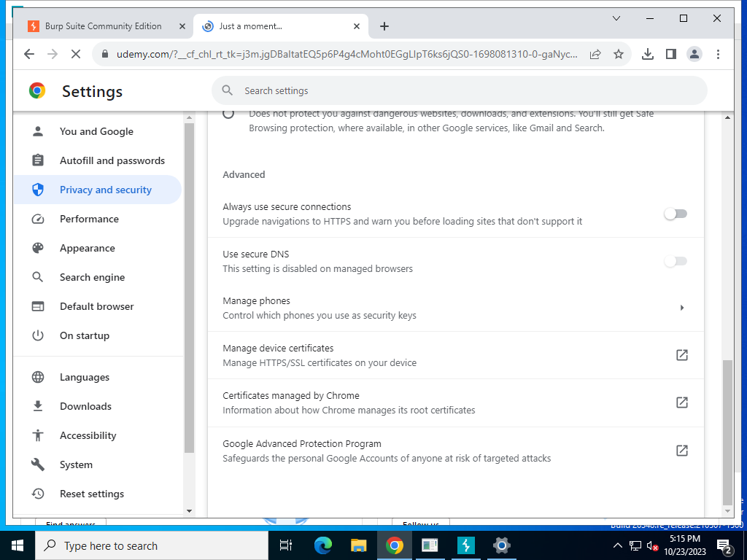Open the tab search chevron
This screenshot has width=747, height=560.
[616, 18]
